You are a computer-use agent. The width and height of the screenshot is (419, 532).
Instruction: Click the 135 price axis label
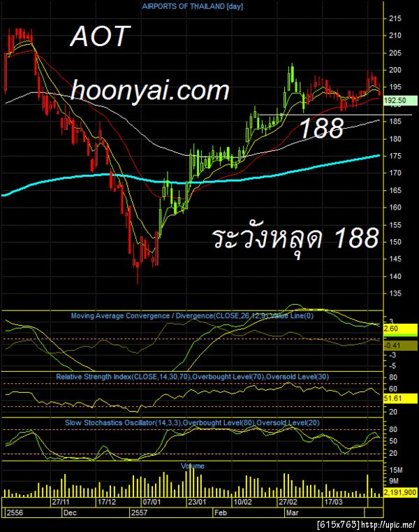click(x=395, y=294)
